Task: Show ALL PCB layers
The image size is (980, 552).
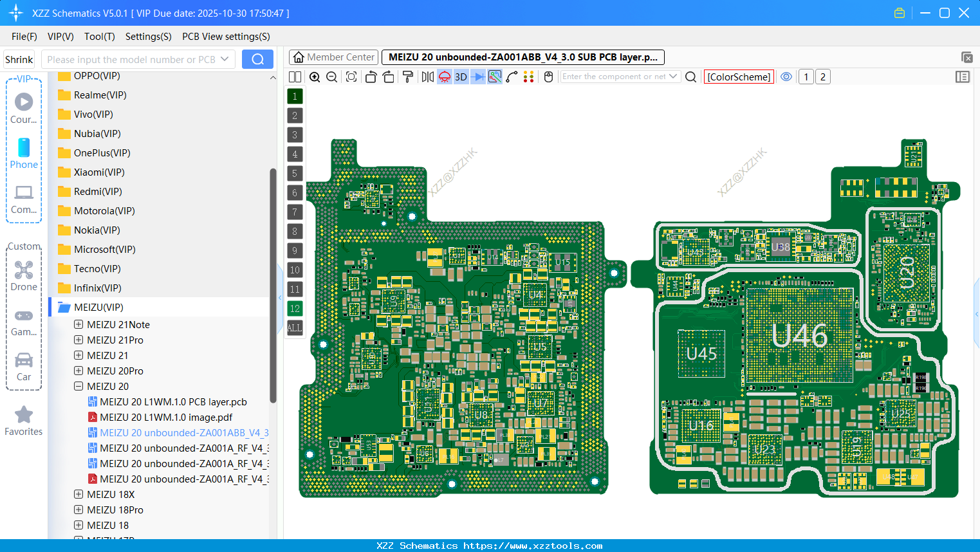Action: [x=295, y=328]
